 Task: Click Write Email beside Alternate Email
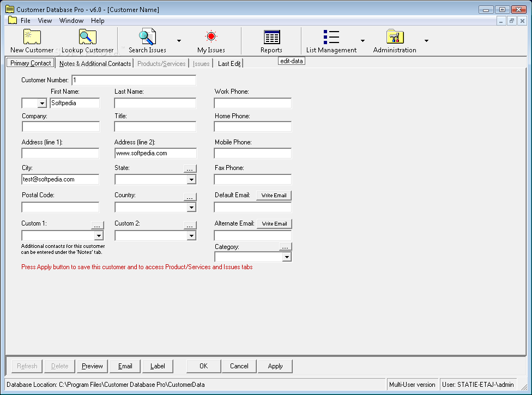pos(275,224)
